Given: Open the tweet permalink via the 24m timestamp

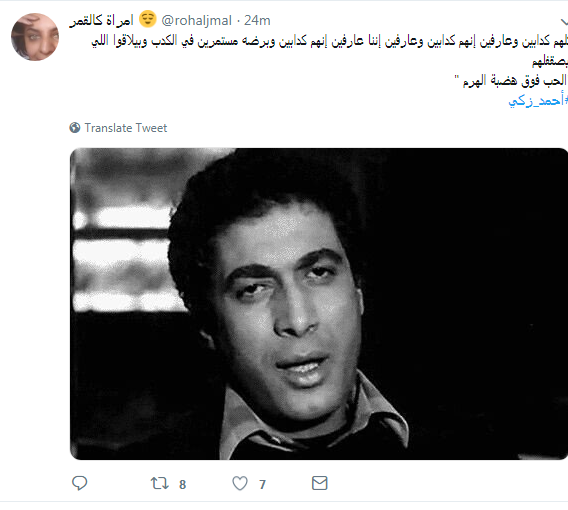Looking at the screenshot, I should coord(257,21).
